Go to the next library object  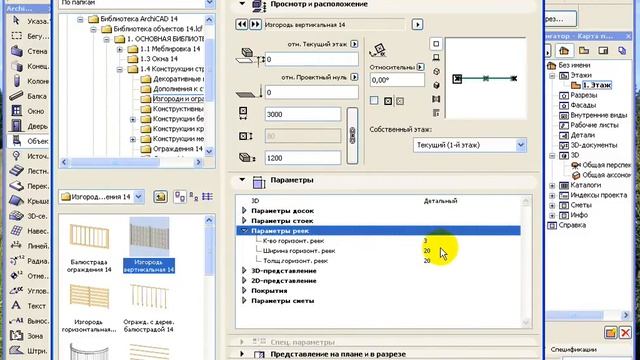(x=255, y=24)
